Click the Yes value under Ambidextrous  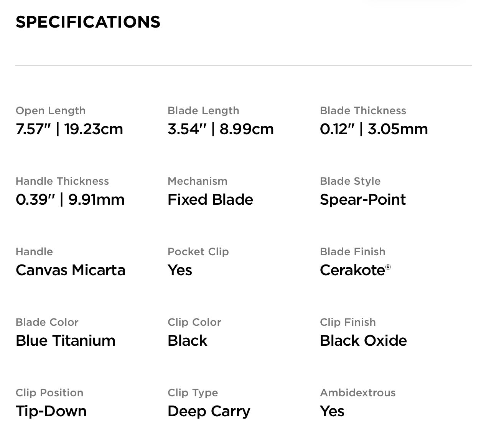(x=332, y=411)
